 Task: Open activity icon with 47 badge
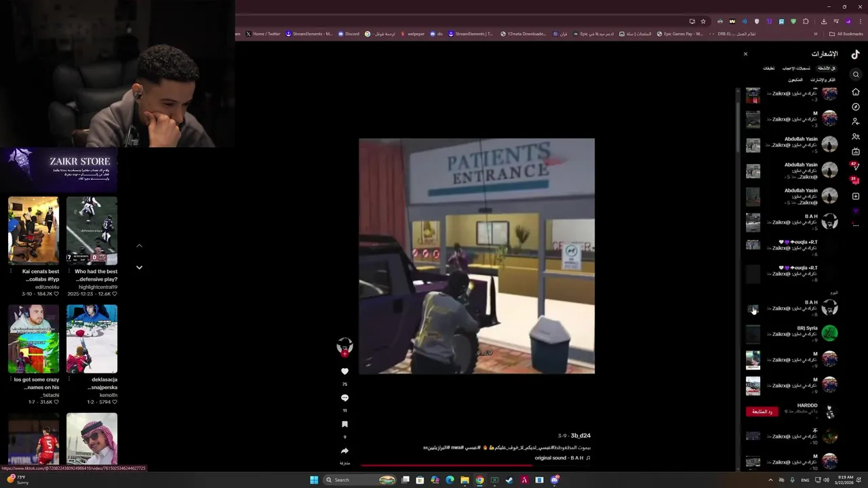[x=855, y=165]
